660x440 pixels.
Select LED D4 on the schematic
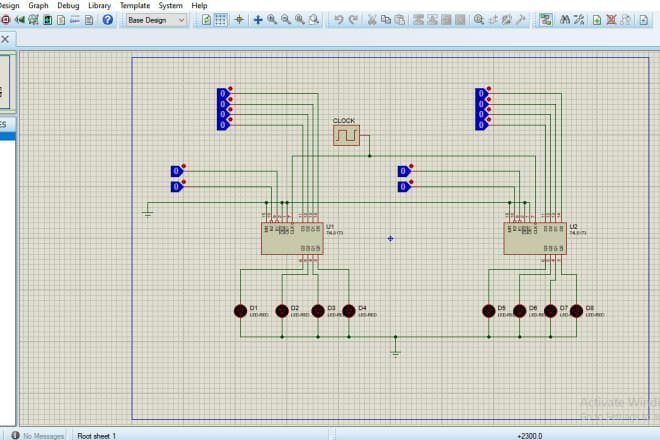[x=349, y=311]
